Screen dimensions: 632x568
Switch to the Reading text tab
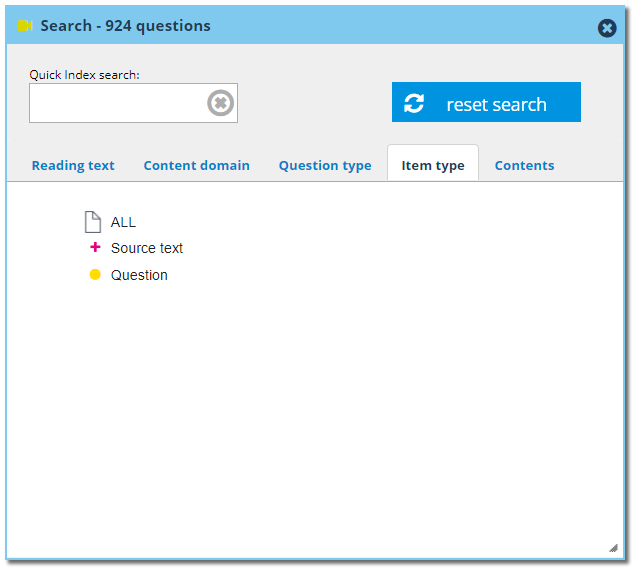73,165
